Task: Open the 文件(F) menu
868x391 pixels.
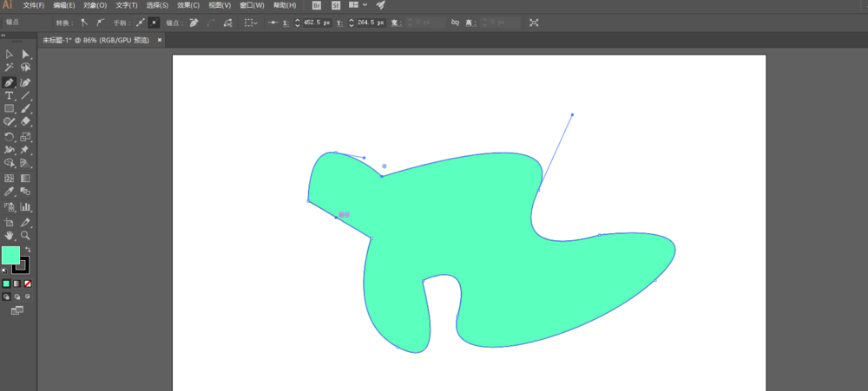Action: [x=34, y=5]
